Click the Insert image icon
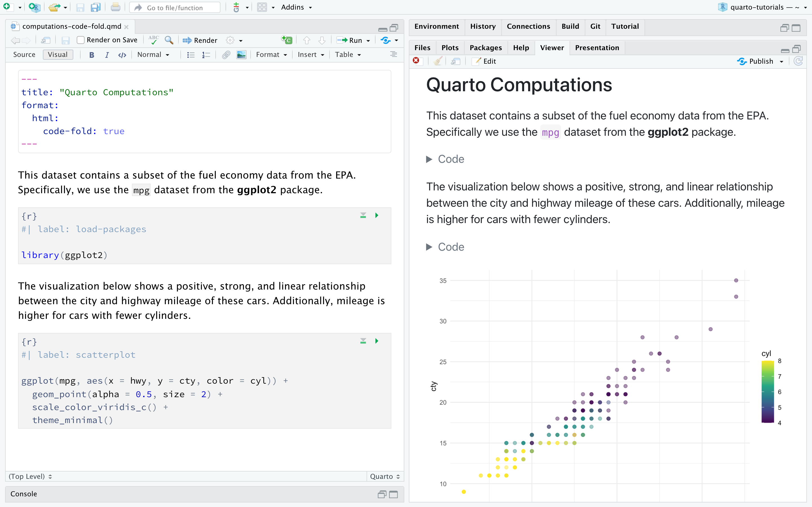The width and height of the screenshot is (812, 507). [x=241, y=55]
